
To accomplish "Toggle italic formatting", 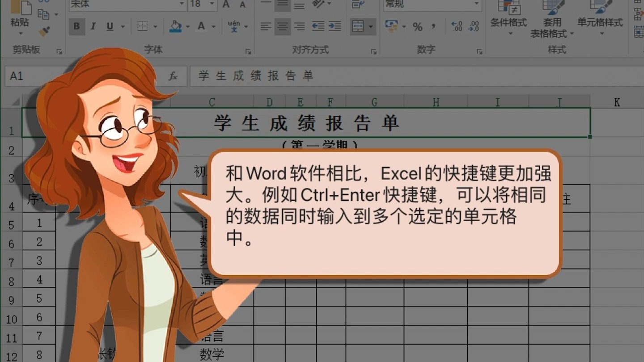I will pyautogui.click(x=93, y=26).
